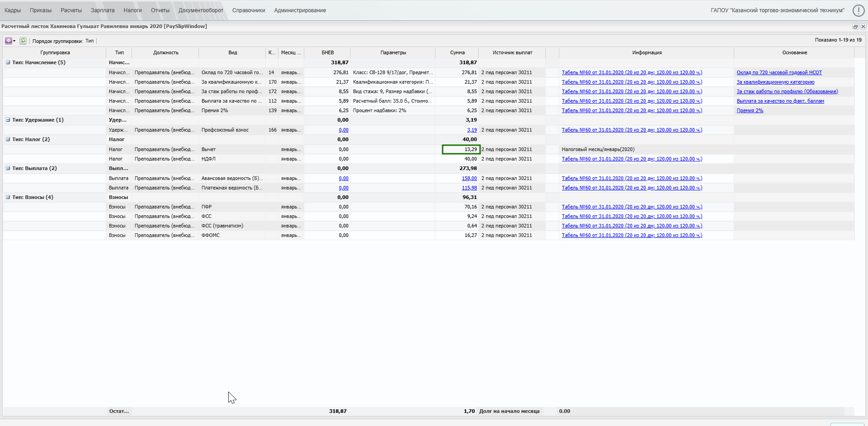This screenshot has width=868, height=426.
Task: Open the Справочники menu
Action: [x=249, y=10]
